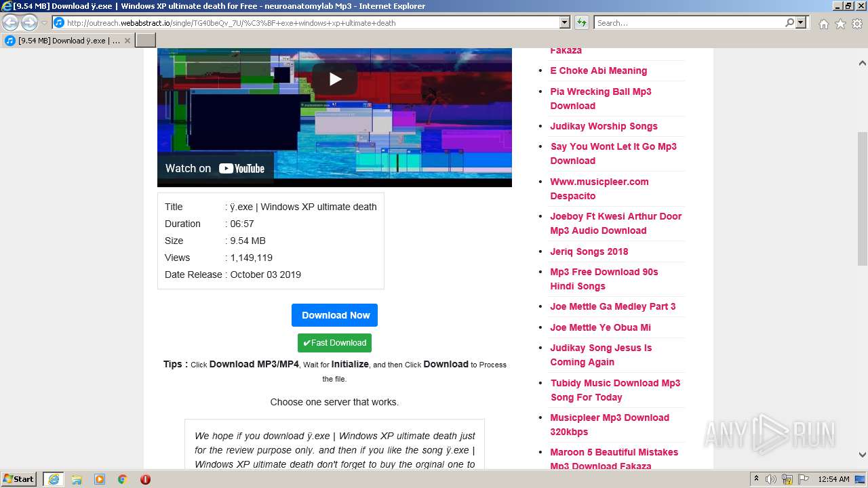The height and width of the screenshot is (488, 868).
Task: Click the volume speaker tray icon
Action: tap(771, 479)
